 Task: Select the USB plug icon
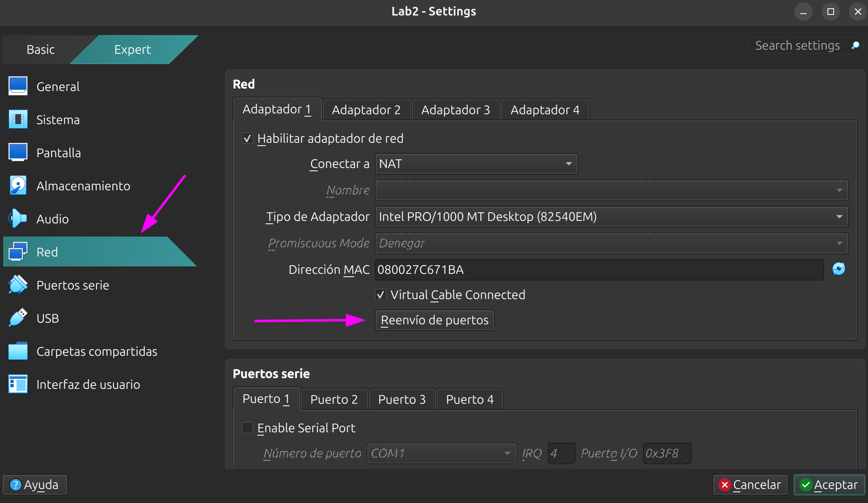[x=18, y=318]
